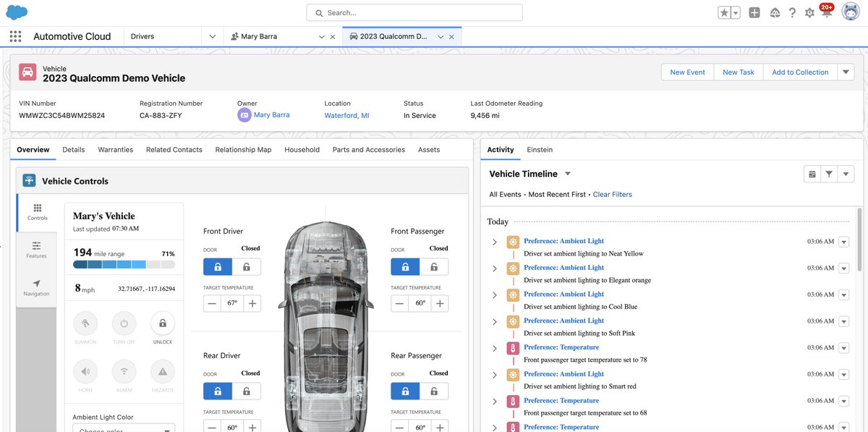Activate the Summon vehicle control
This screenshot has width=868, height=432.
85,324
